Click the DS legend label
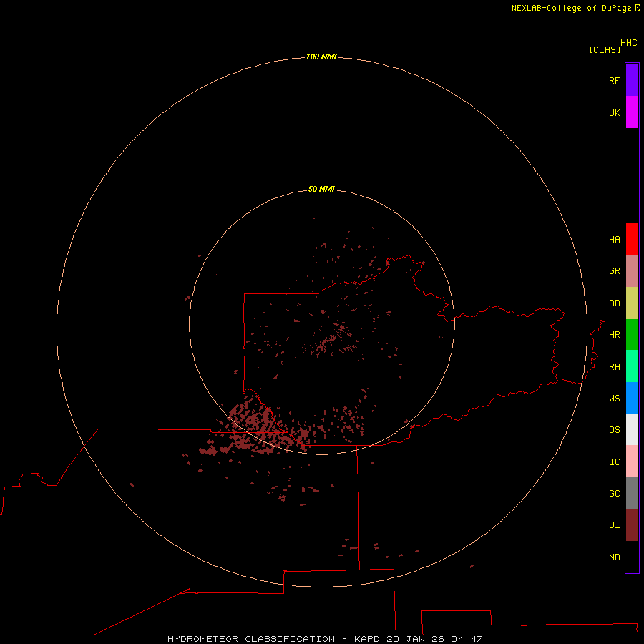644x644 pixels. point(614,430)
